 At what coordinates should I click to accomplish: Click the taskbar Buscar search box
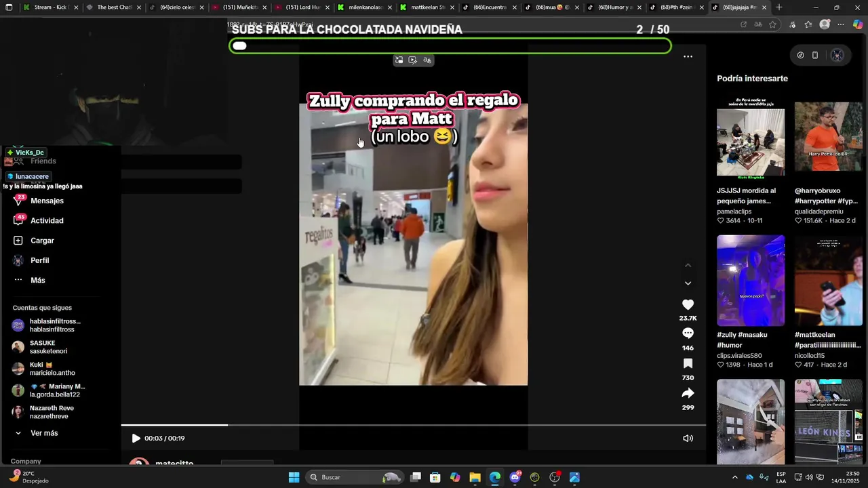pyautogui.click(x=355, y=477)
